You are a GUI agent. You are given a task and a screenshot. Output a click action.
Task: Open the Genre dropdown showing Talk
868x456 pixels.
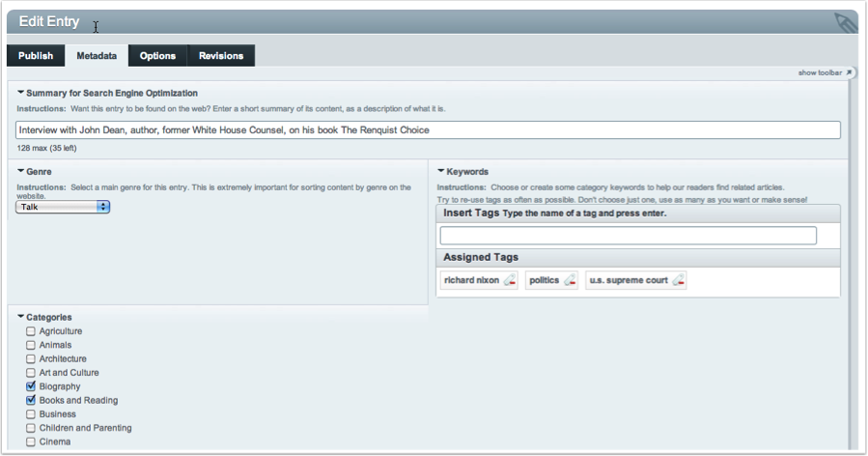coord(63,207)
